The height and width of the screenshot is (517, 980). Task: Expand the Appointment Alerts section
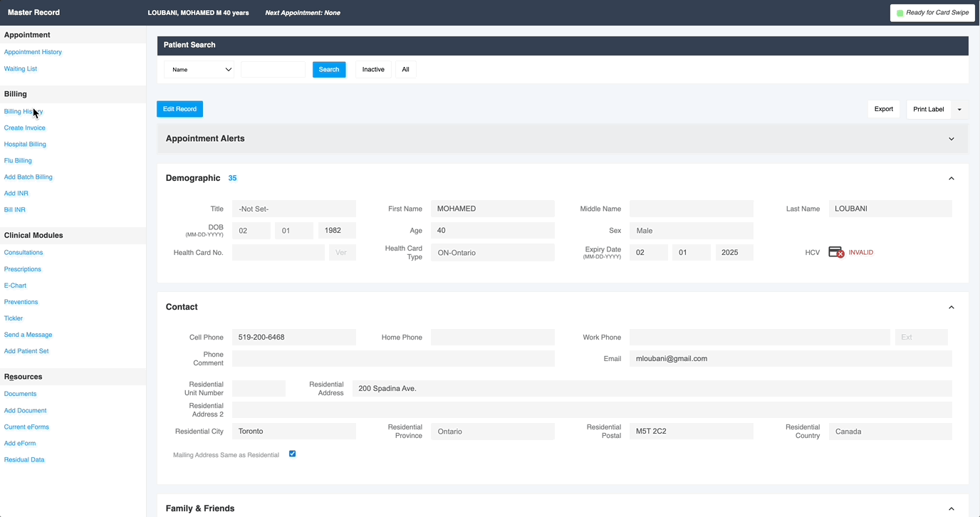(x=951, y=139)
